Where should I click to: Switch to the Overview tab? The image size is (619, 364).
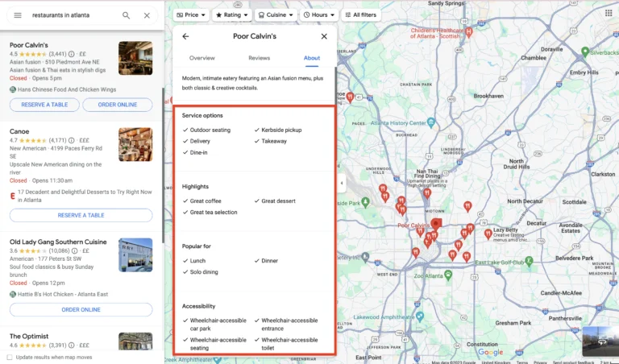[201, 58]
